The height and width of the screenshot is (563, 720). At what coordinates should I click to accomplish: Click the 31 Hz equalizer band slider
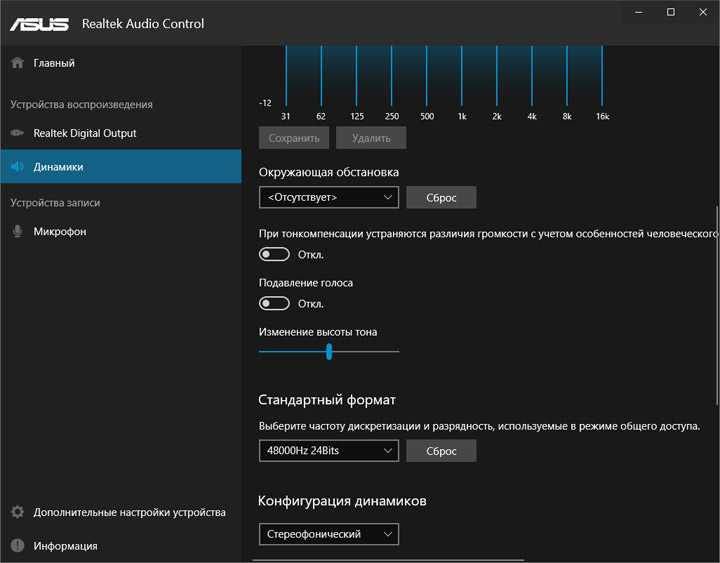286,76
